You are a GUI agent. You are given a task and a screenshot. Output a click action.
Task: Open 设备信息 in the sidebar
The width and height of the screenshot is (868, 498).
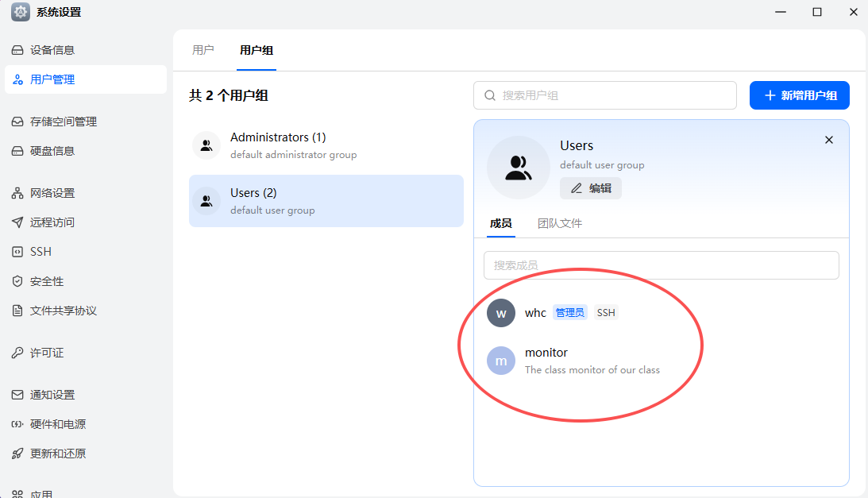(85, 50)
